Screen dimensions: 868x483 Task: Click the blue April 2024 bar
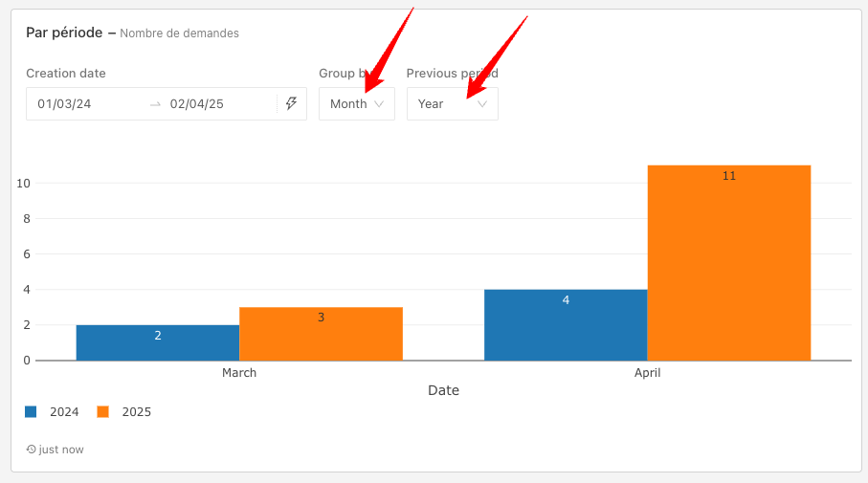[566, 325]
